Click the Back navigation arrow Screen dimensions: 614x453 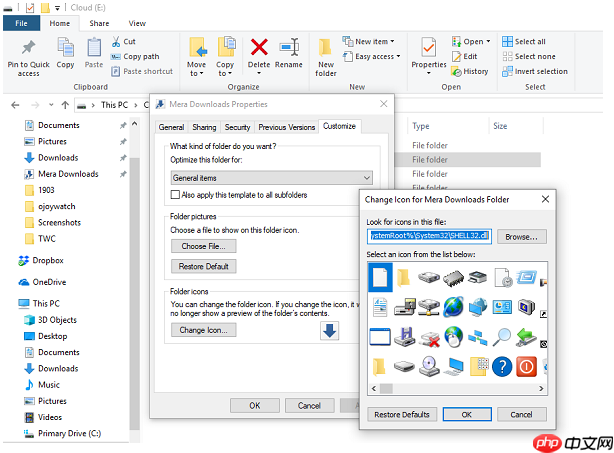point(15,105)
